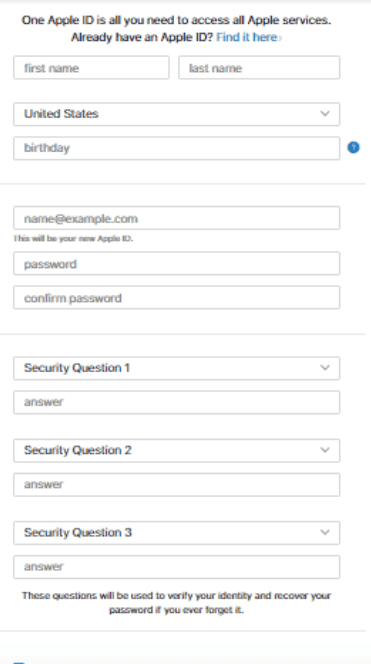Expand the Security Question 2 dropdown
The image size is (371, 664).
point(177,450)
